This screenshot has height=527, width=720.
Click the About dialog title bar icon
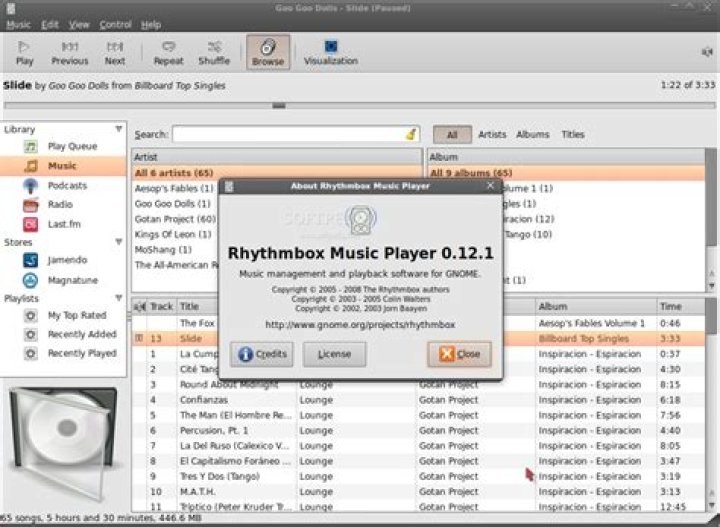pyautogui.click(x=229, y=186)
